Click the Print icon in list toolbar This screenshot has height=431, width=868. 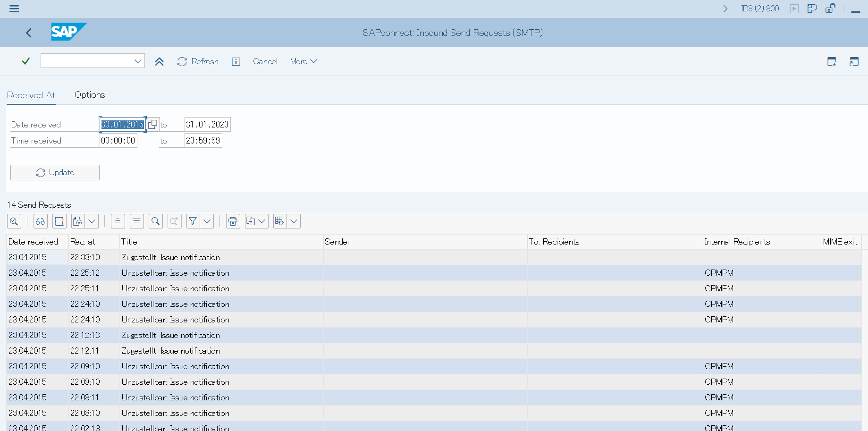[233, 221]
